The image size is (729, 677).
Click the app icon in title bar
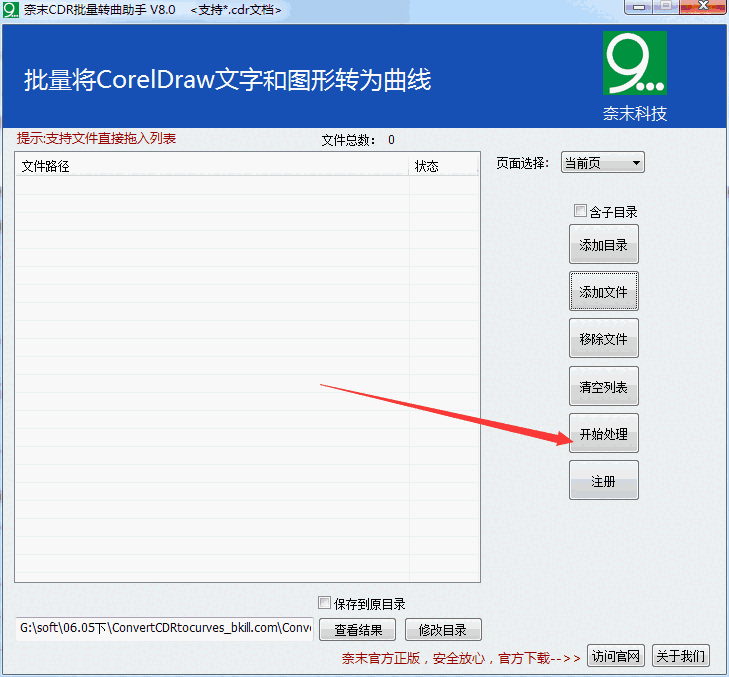pos(10,10)
